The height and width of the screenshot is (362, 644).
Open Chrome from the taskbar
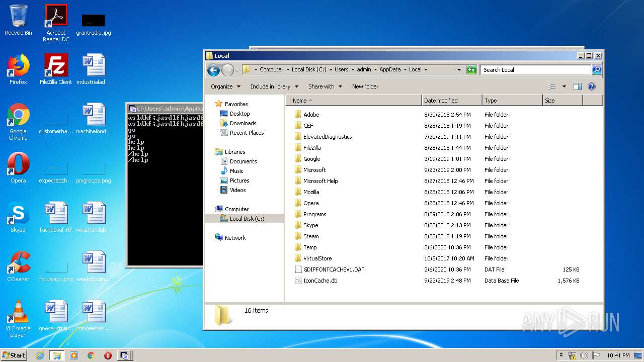coord(91,355)
